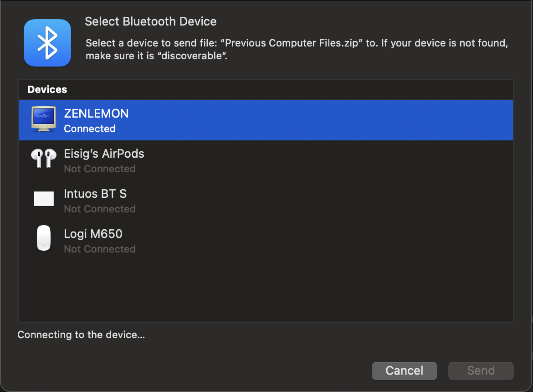Select Eisig's AirPods in the list
Screen dimensions: 533x392
tap(104, 154)
